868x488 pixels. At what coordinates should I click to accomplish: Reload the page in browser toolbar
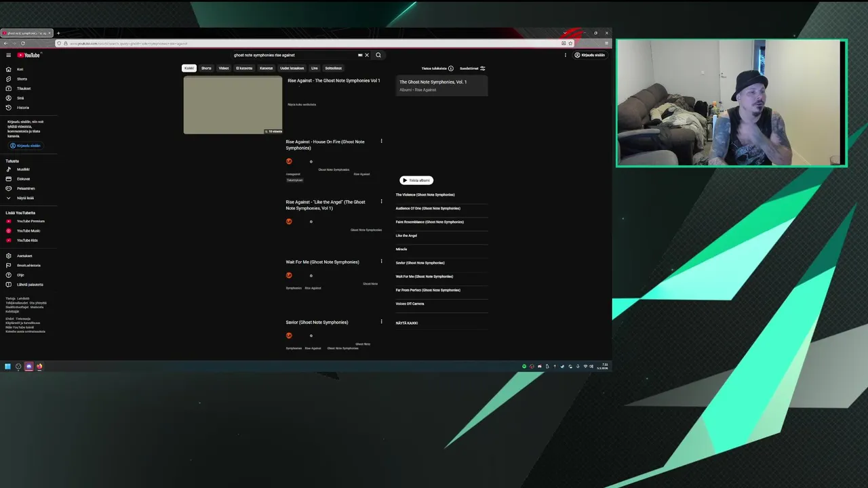(23, 43)
